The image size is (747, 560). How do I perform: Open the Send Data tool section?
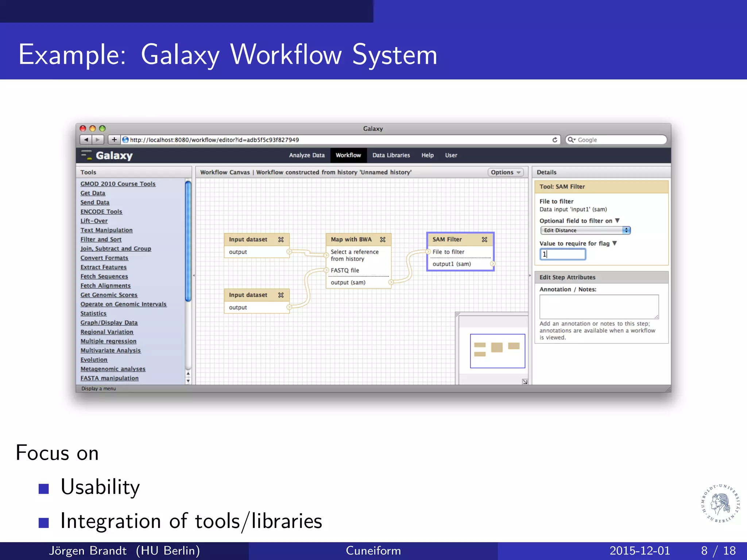click(95, 202)
